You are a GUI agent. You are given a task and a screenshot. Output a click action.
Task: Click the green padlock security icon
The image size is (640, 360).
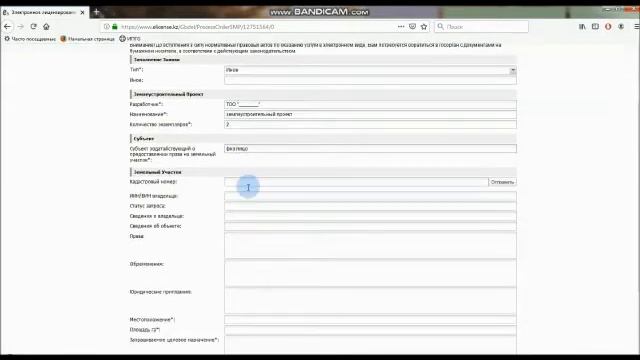point(115,27)
